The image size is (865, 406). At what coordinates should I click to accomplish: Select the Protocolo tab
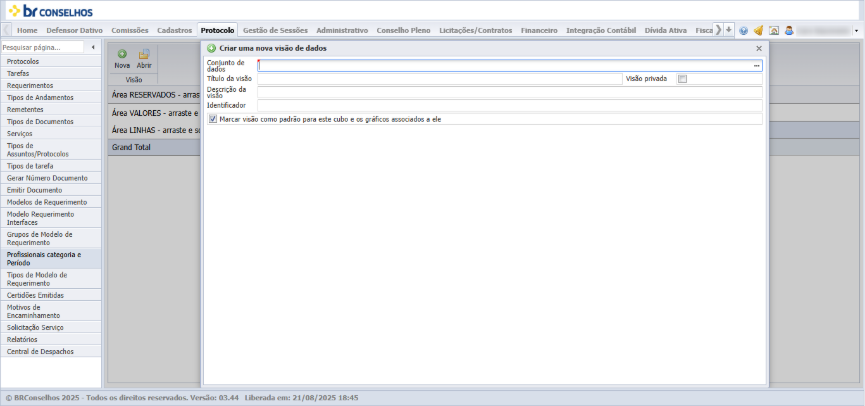coord(217,30)
